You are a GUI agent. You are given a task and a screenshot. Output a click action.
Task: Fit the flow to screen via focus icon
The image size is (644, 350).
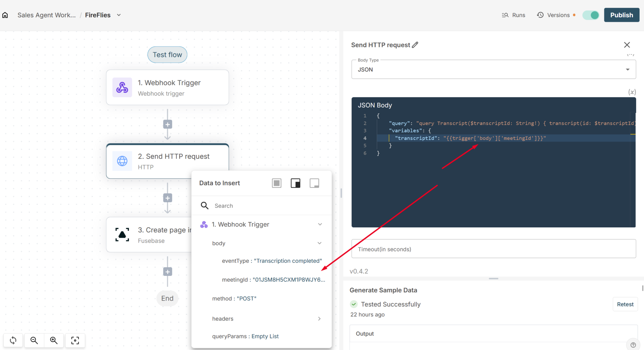coord(75,340)
